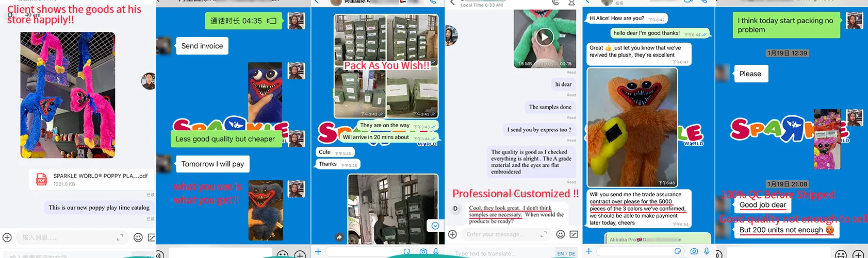Tap the Send invoice message bubble
Viewport: 868px width, 258px height.
pyautogui.click(x=202, y=46)
